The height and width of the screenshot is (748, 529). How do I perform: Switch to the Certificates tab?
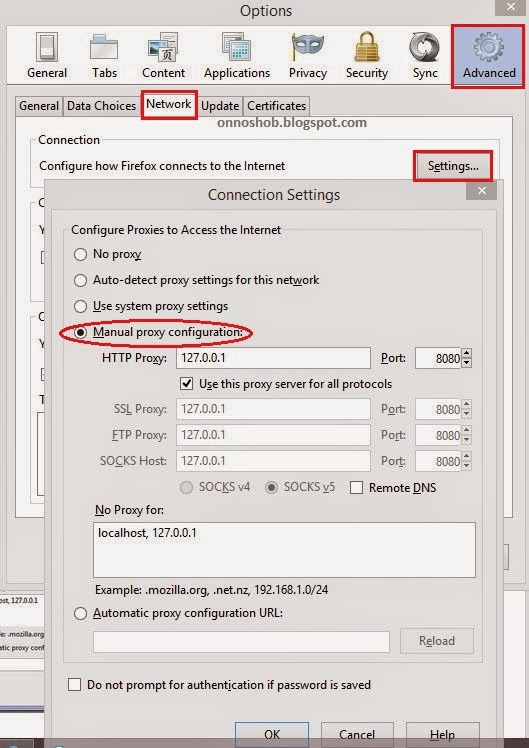(x=276, y=106)
